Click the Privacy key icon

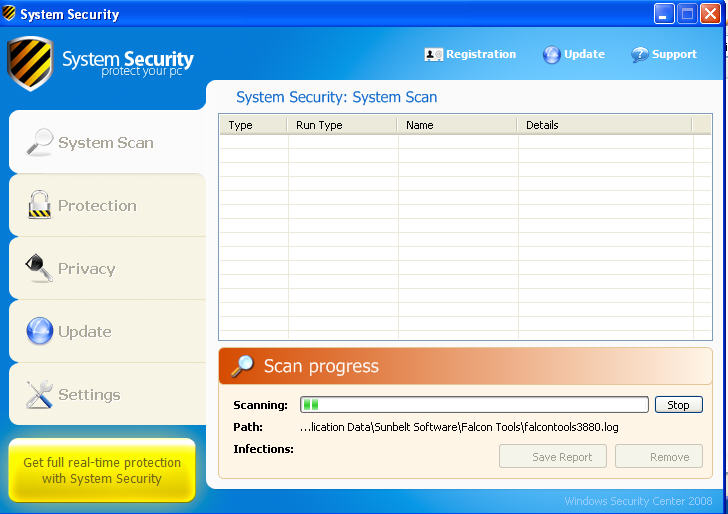(x=39, y=268)
